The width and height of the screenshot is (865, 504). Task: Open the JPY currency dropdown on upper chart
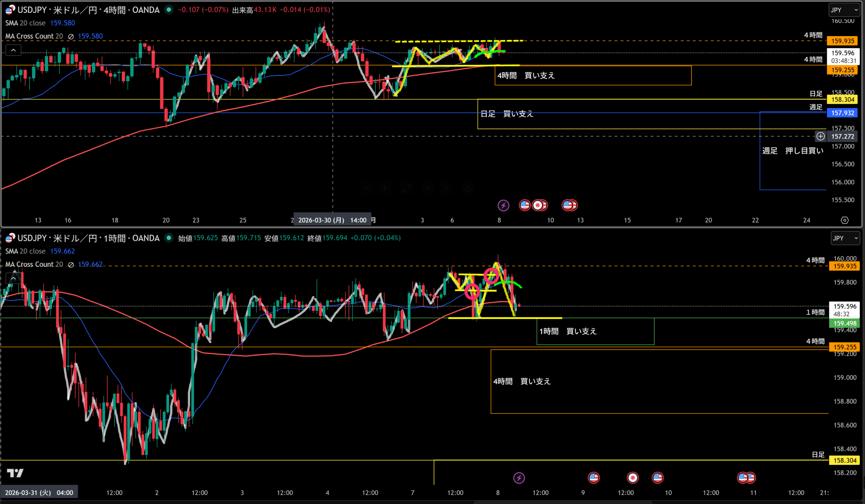click(844, 10)
